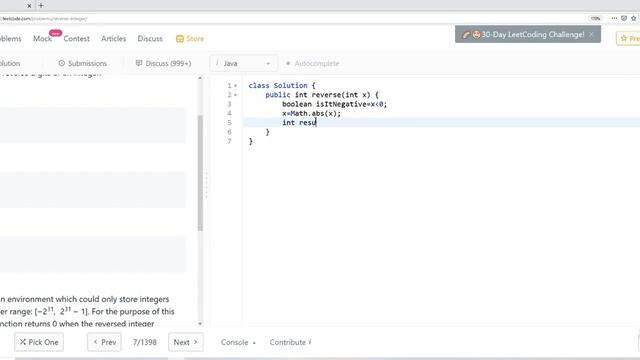The image size is (640, 360).
Task: Toggle the Autocomplete option
Action: pyautogui.click(x=313, y=63)
